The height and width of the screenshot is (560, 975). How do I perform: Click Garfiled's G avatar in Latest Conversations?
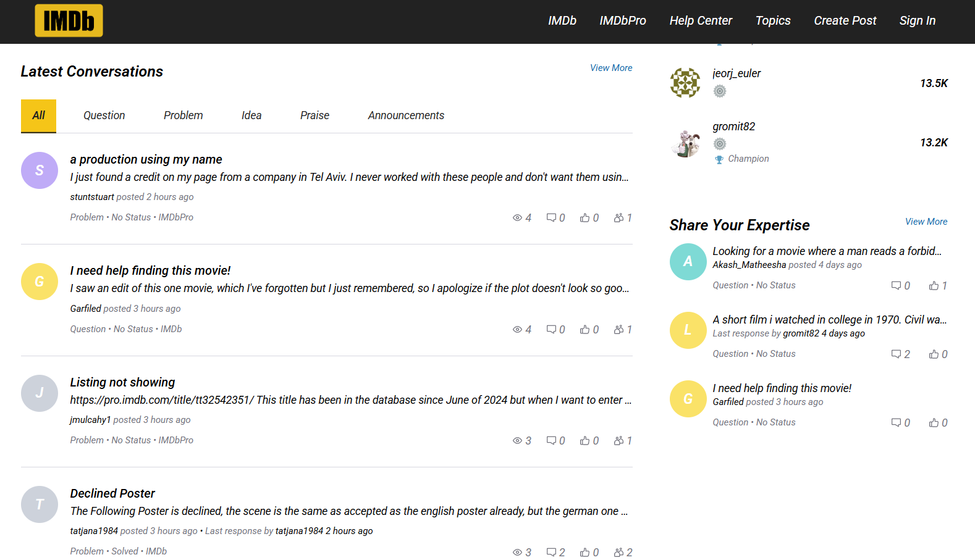coord(40,282)
